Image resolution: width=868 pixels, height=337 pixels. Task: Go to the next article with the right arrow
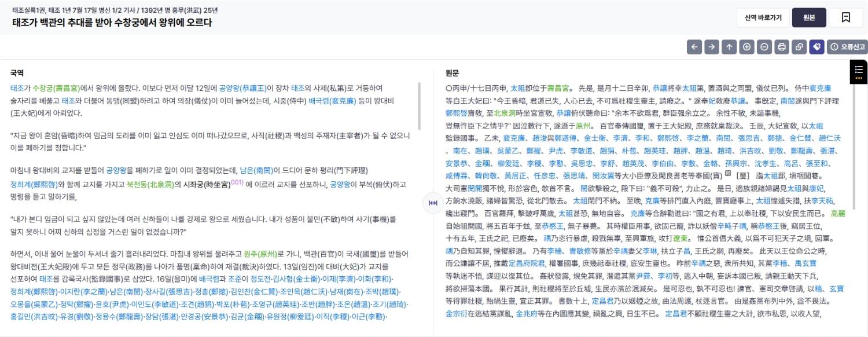click(x=712, y=47)
